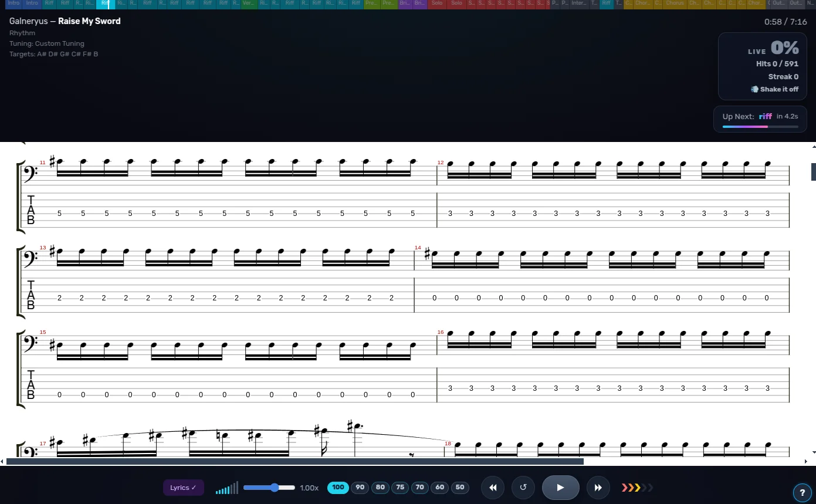Click measure number 17 in the score
The image size is (816, 504).
coord(42,444)
